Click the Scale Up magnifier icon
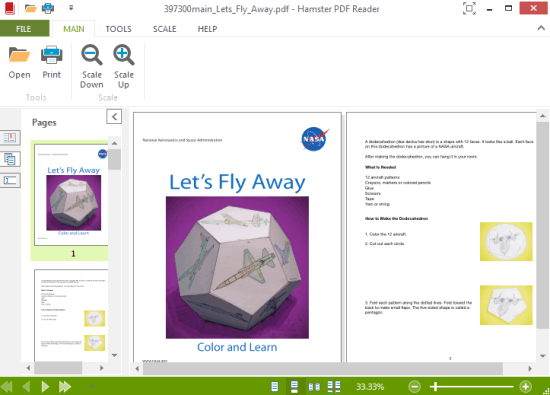The height and width of the screenshot is (395, 550). click(123, 55)
